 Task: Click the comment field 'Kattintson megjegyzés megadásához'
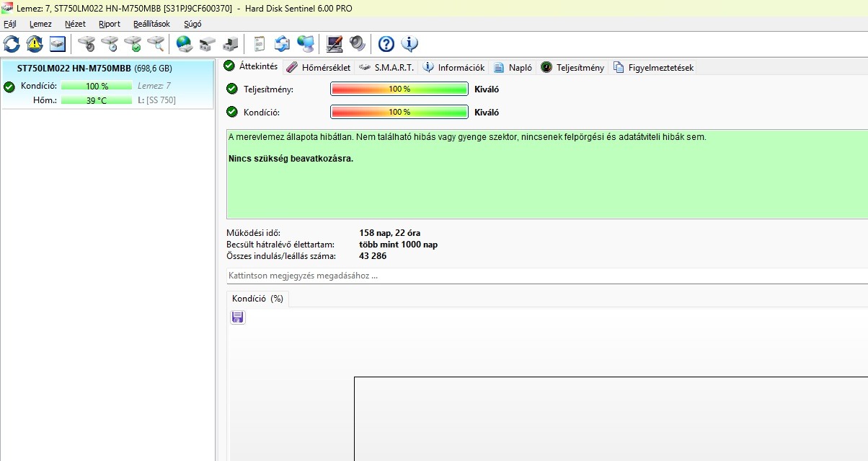click(x=547, y=276)
